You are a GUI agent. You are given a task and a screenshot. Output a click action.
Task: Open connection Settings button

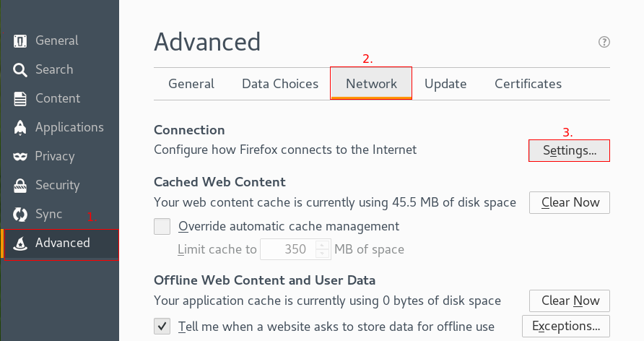click(570, 151)
